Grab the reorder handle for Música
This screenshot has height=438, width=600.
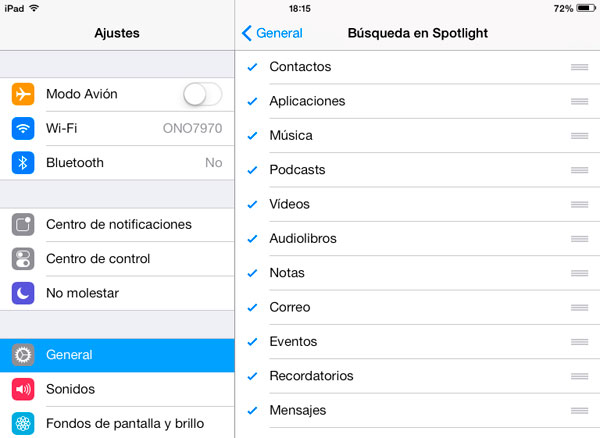(579, 136)
